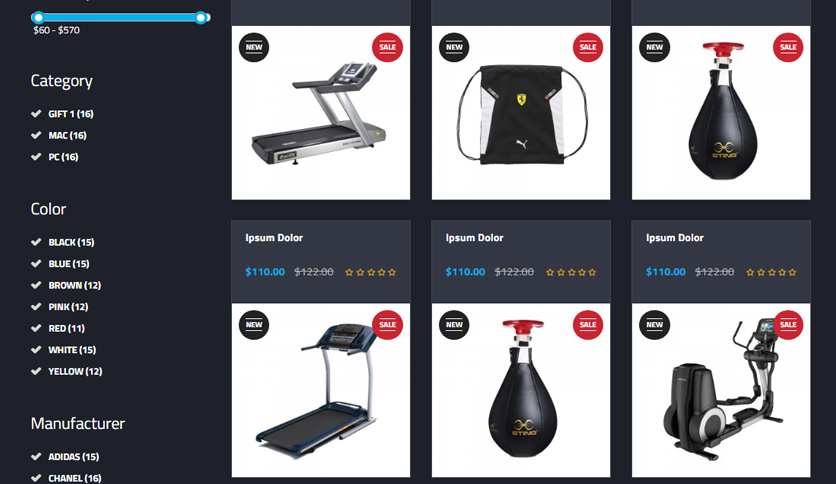This screenshot has height=484, width=836.
Task: Toggle the GIFT 1 (16) category filter
Action: [62, 114]
